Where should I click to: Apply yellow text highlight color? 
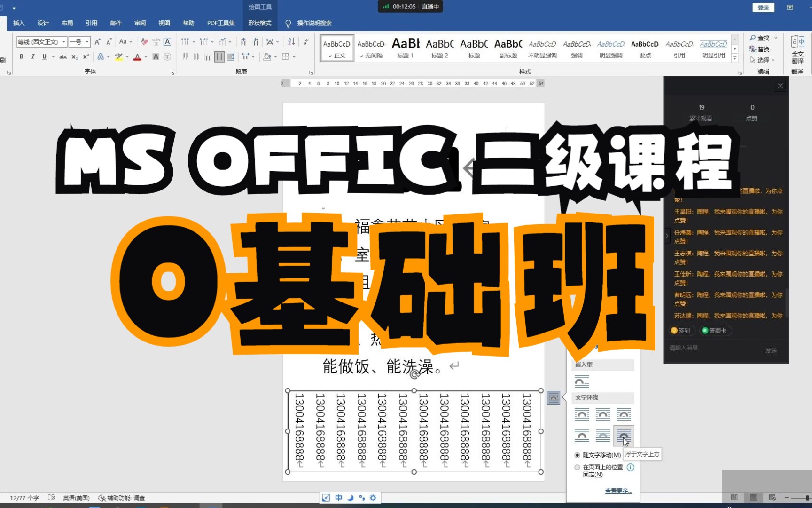click(x=119, y=56)
